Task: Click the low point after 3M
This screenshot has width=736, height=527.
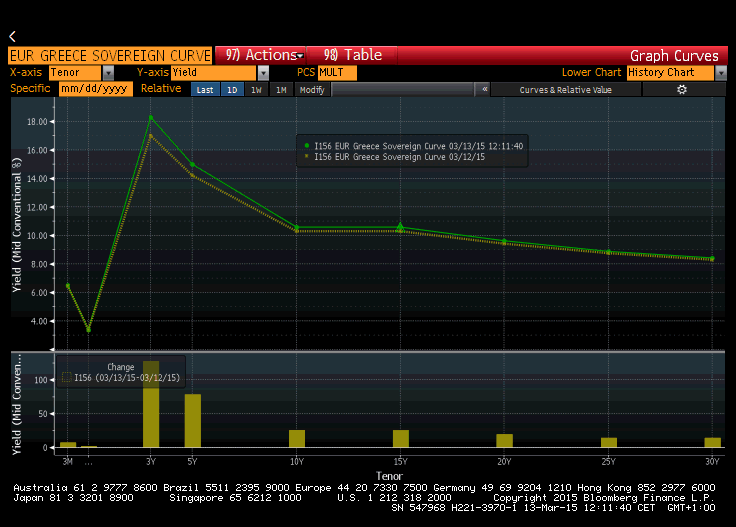Action: [89, 330]
